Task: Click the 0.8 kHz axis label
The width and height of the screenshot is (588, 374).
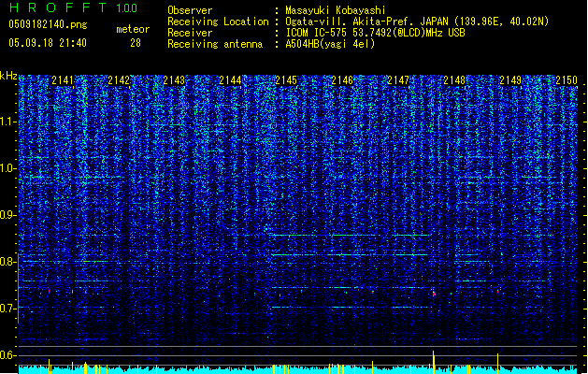Action: pos(8,262)
